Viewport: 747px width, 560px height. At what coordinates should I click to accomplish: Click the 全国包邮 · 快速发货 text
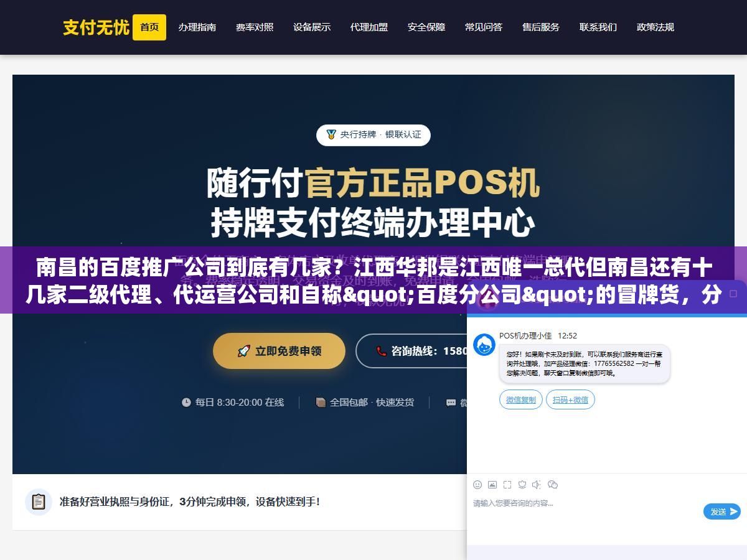(x=372, y=403)
